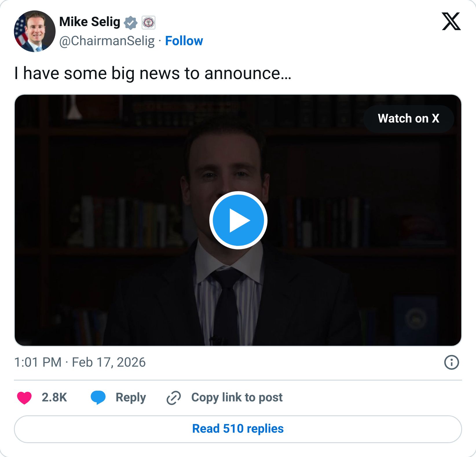This screenshot has width=476, height=457.
Task: Click the blue reply bubble icon
Action: (98, 397)
